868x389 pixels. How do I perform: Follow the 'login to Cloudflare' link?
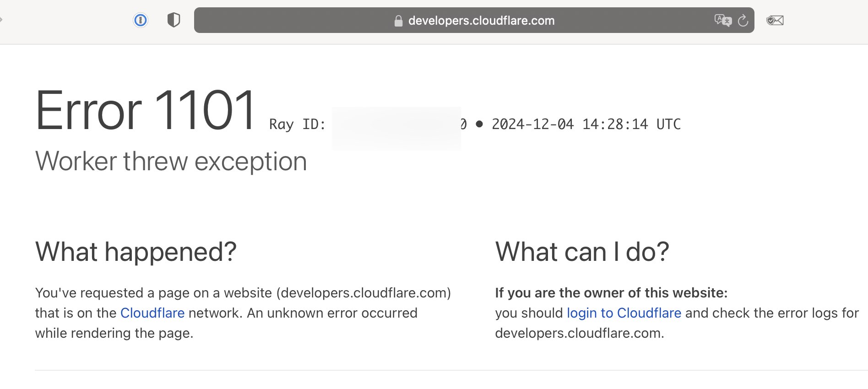coord(624,313)
